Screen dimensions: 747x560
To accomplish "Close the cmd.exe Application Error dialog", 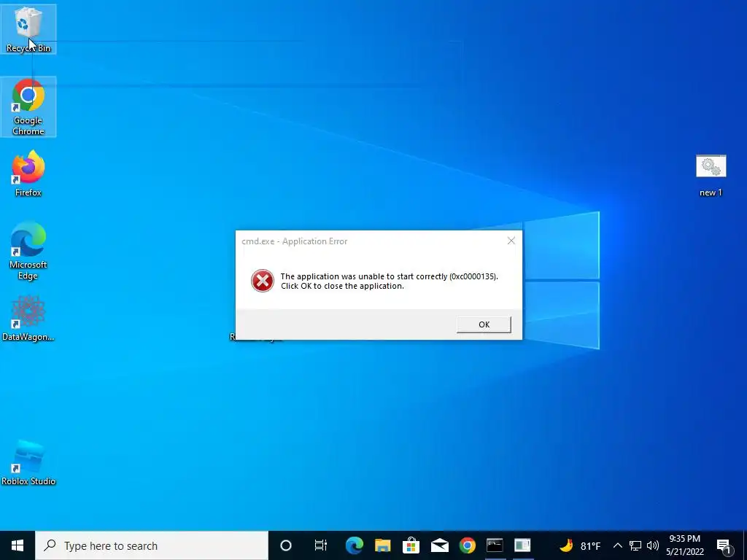I will point(511,241).
